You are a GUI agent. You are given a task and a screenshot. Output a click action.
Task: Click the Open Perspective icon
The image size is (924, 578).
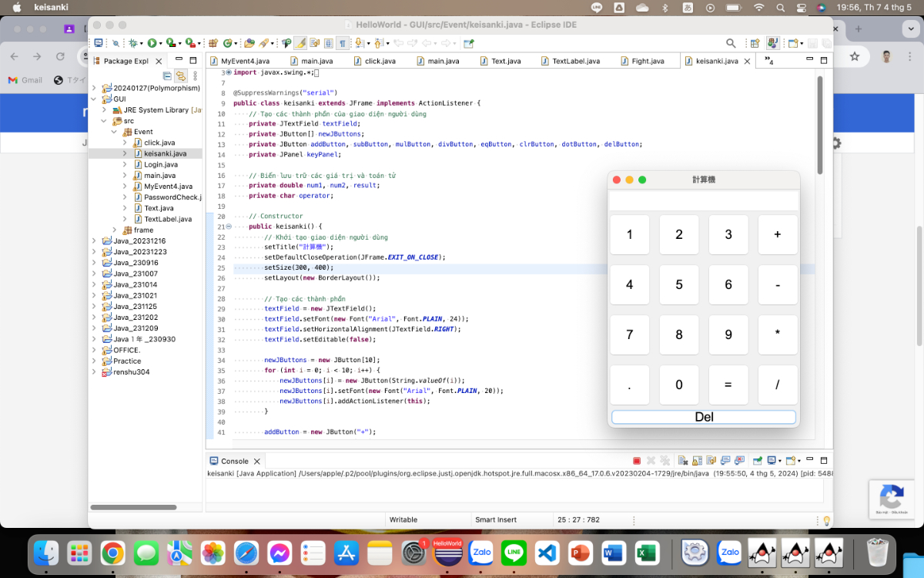point(755,43)
